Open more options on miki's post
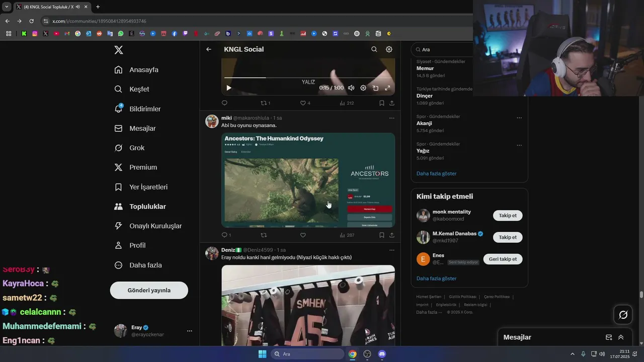 (x=392, y=118)
